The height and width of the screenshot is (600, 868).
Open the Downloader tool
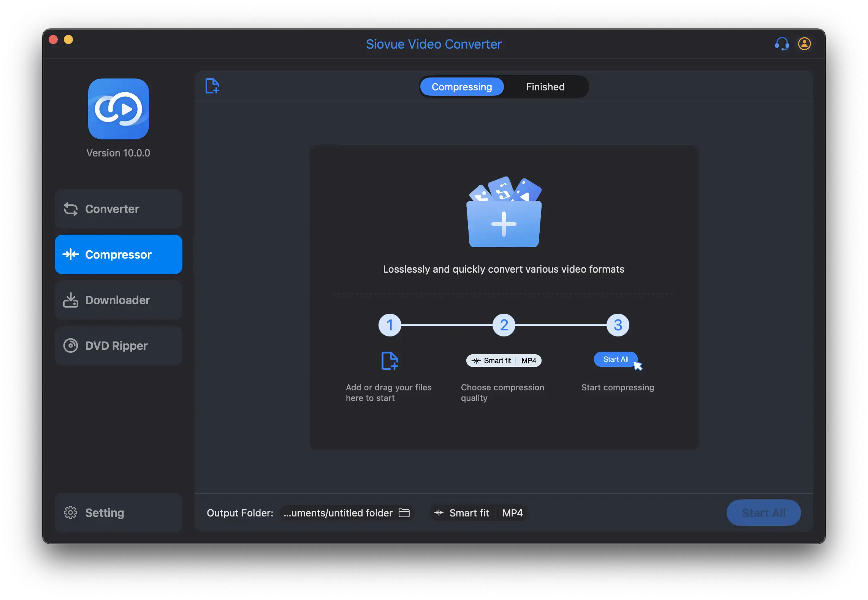coord(118,300)
